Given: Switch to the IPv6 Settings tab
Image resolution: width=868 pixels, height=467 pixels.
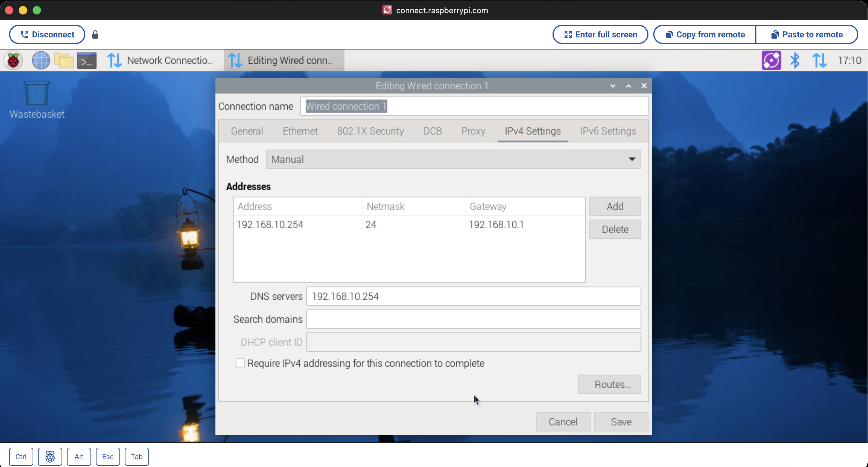Looking at the screenshot, I should tap(608, 131).
